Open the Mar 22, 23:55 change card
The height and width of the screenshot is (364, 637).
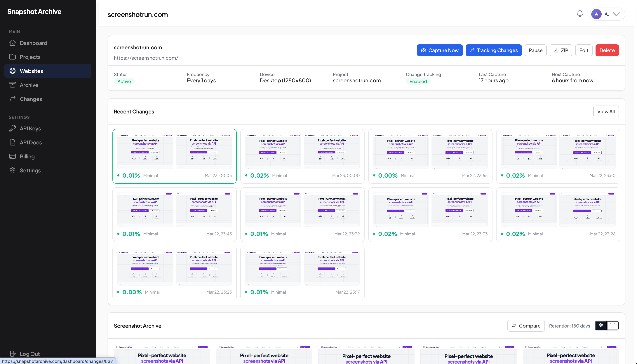click(430, 156)
